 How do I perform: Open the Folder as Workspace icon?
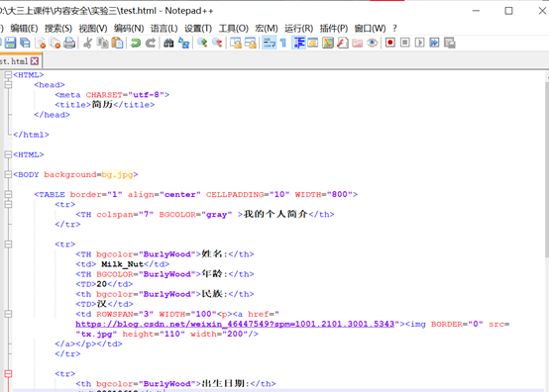357,43
